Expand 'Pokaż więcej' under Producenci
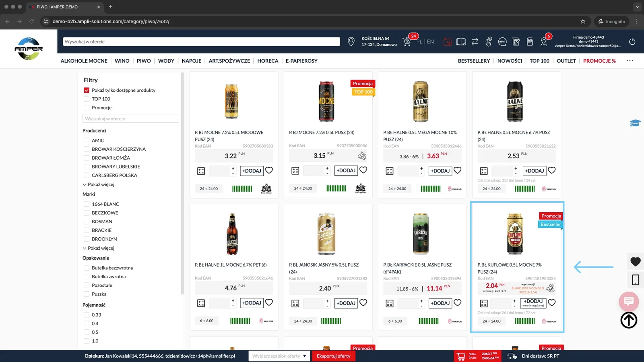 coord(99,184)
